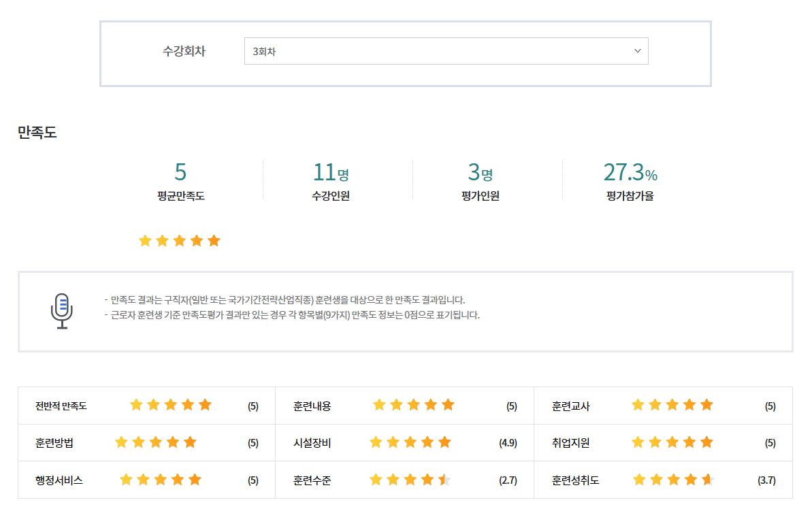Click the 훈련내용 star rating
812x526 pixels.
pyautogui.click(x=413, y=406)
